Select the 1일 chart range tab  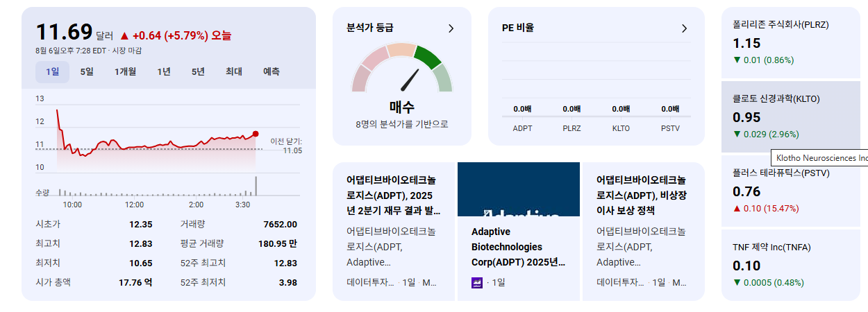[53, 71]
